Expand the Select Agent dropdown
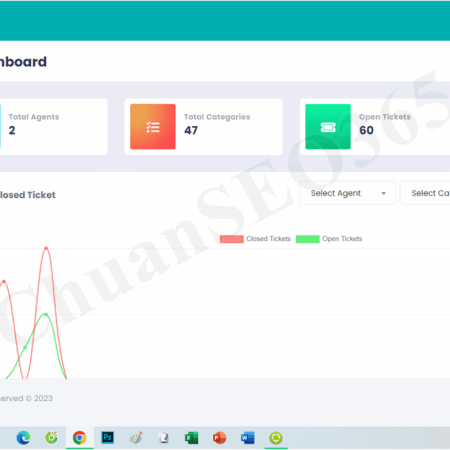This screenshot has height=450, width=450. (x=347, y=193)
